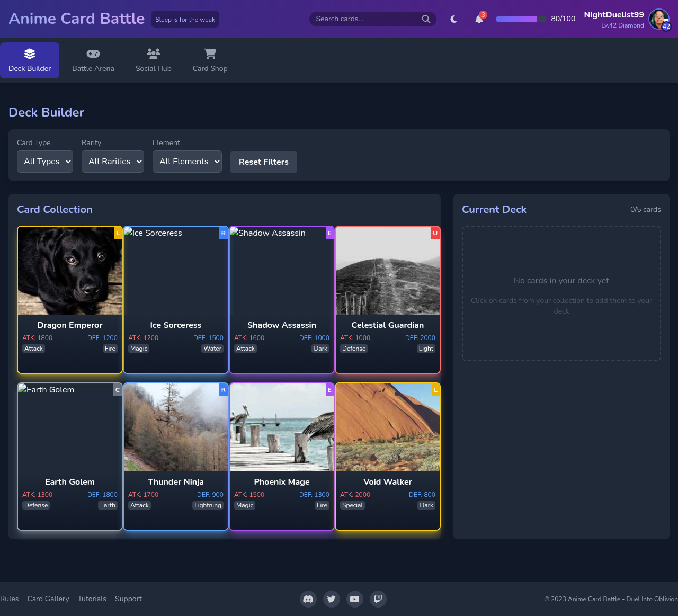Switch to the Tutorials footer menu item
The height and width of the screenshot is (616, 678).
point(92,599)
